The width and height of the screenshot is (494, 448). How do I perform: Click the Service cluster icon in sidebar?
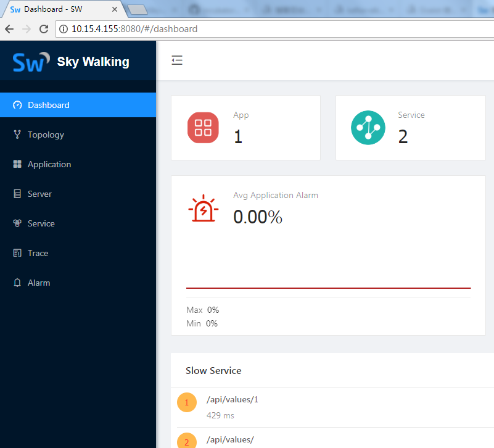pos(17,223)
